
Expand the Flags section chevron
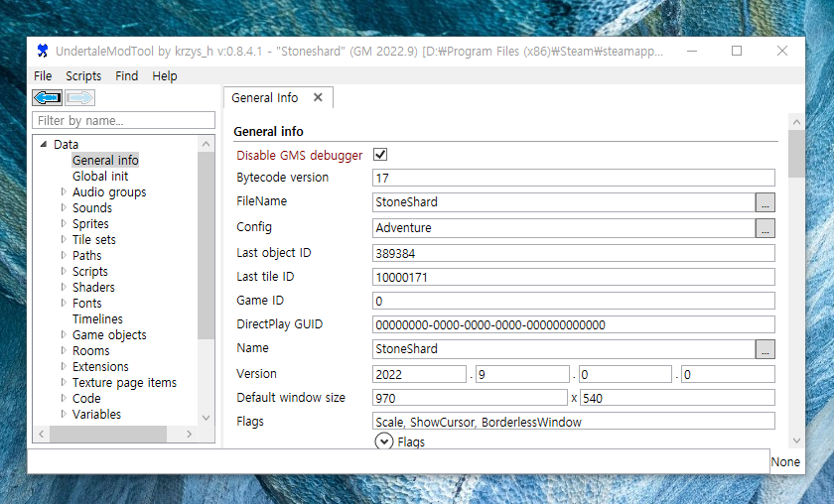(384, 441)
